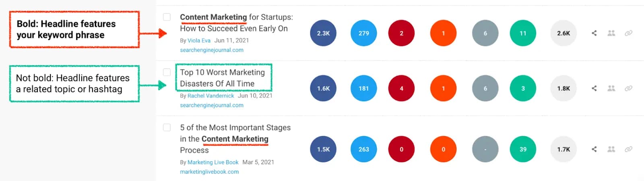This screenshot has height=181, width=644.
Task: Click link icon for Marketing Disasters article
Action: click(x=628, y=88)
